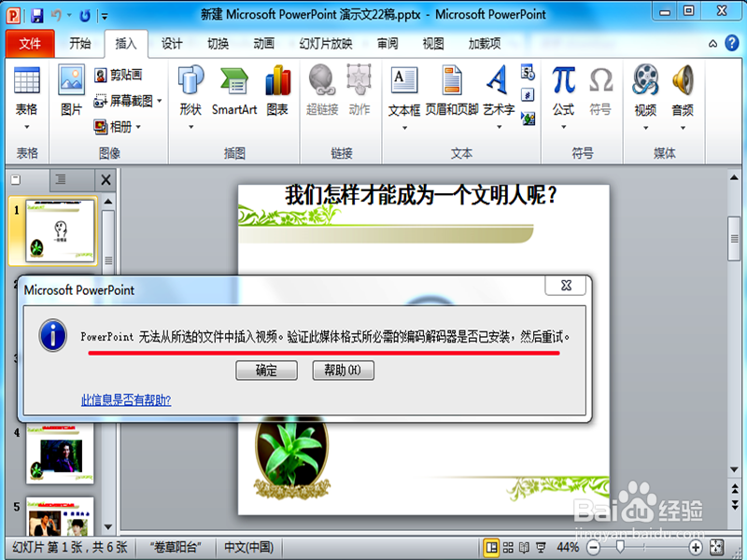Click the 剪贴画 clip art button
Image resolution: width=747 pixels, height=560 pixels.
(119, 75)
